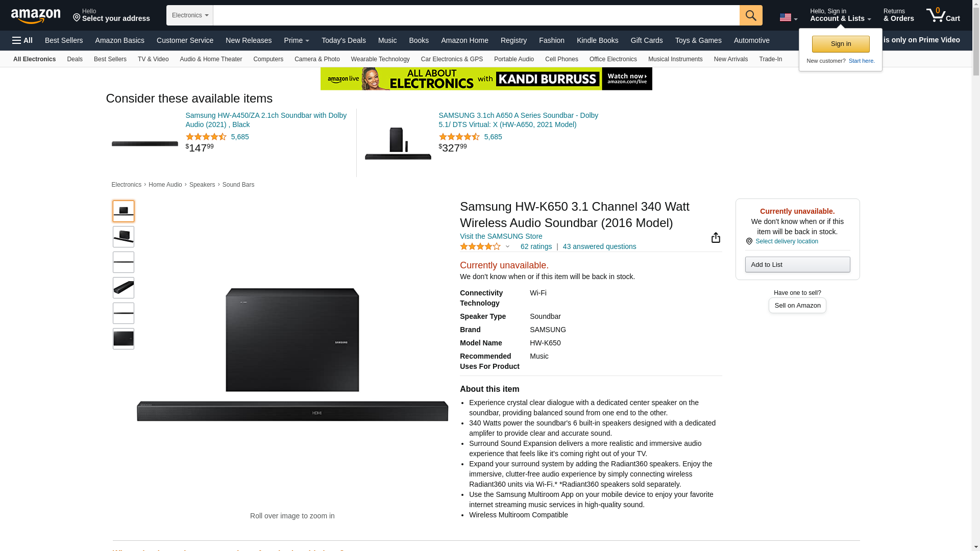The width and height of the screenshot is (980, 551).
Task: Open Visit the SAMSUNG Store link
Action: tap(501, 236)
